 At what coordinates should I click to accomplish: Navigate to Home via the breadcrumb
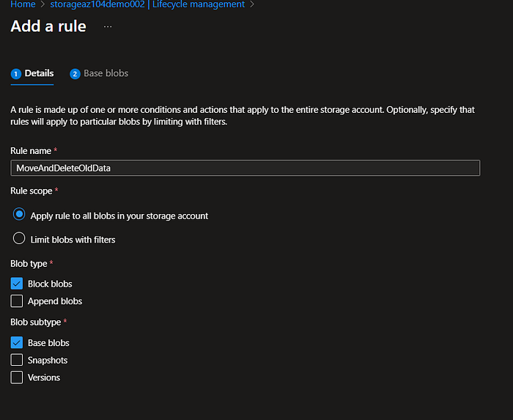pyautogui.click(x=23, y=4)
